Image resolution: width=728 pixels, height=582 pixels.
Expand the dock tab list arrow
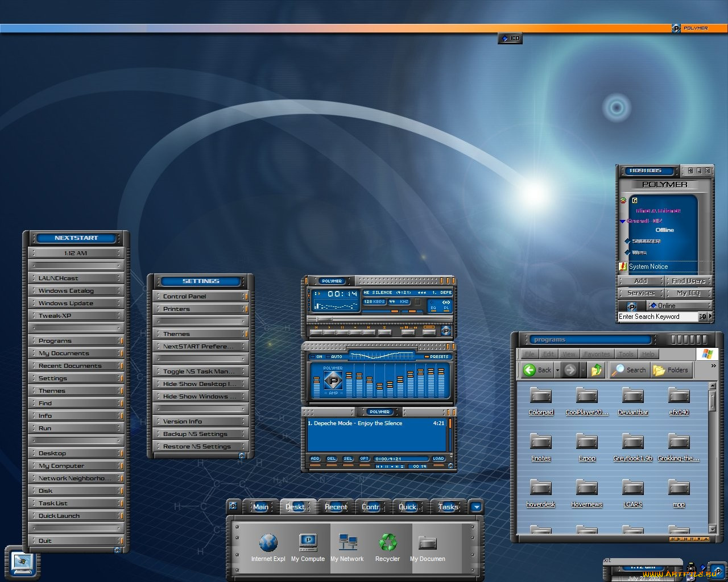coord(477,507)
